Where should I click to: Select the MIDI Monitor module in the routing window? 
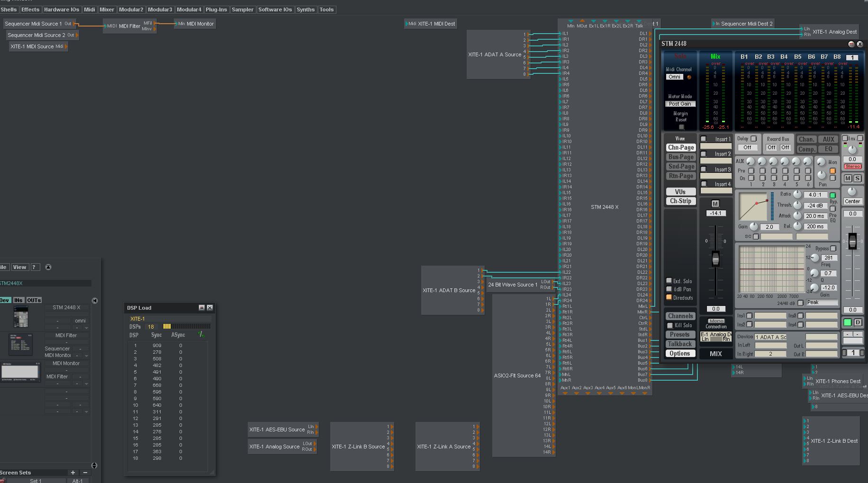click(195, 24)
